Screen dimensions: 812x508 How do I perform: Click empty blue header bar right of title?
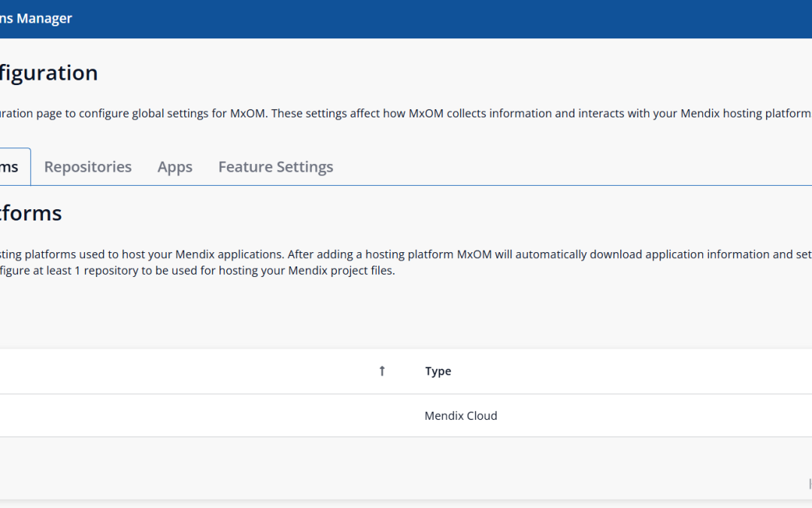(451, 19)
